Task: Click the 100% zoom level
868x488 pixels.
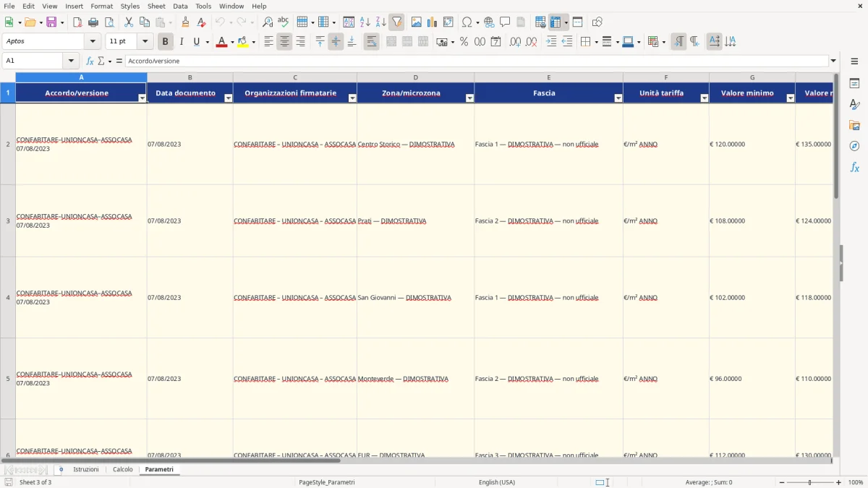Action: pos(856,482)
